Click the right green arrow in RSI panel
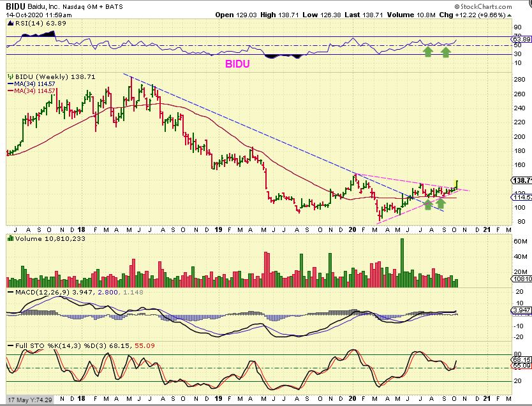 (x=446, y=51)
